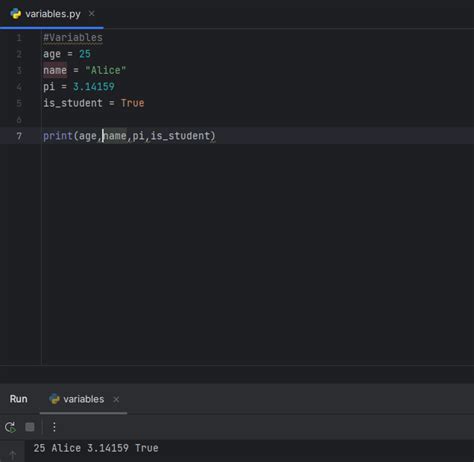Click the age variable on line 2
Image resolution: width=474 pixels, height=462 pixels.
(x=52, y=54)
